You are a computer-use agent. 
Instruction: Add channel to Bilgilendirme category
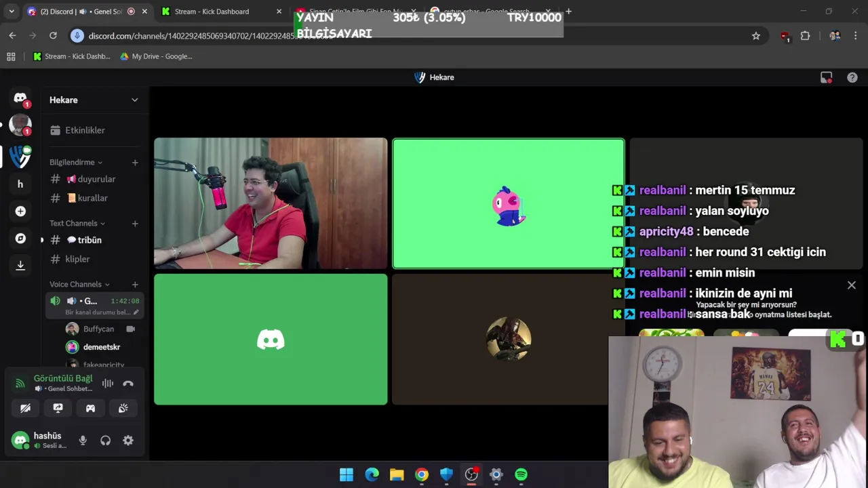(x=135, y=162)
